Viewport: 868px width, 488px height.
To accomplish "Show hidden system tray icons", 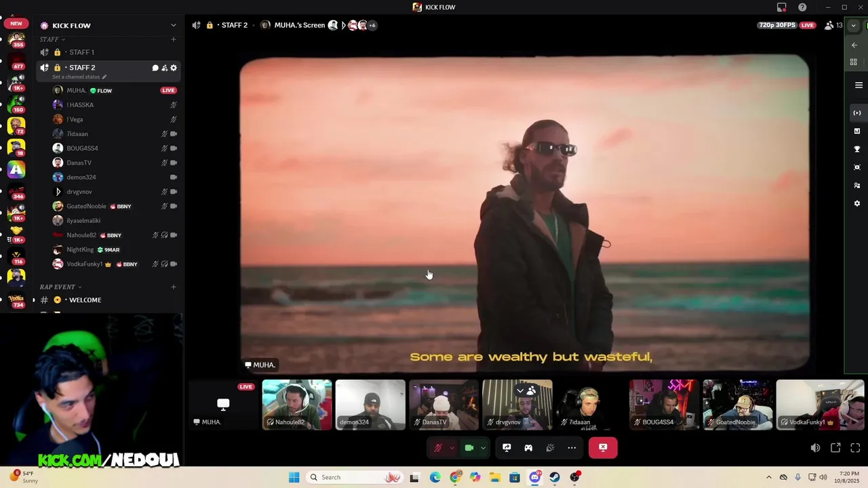I will tap(768, 477).
